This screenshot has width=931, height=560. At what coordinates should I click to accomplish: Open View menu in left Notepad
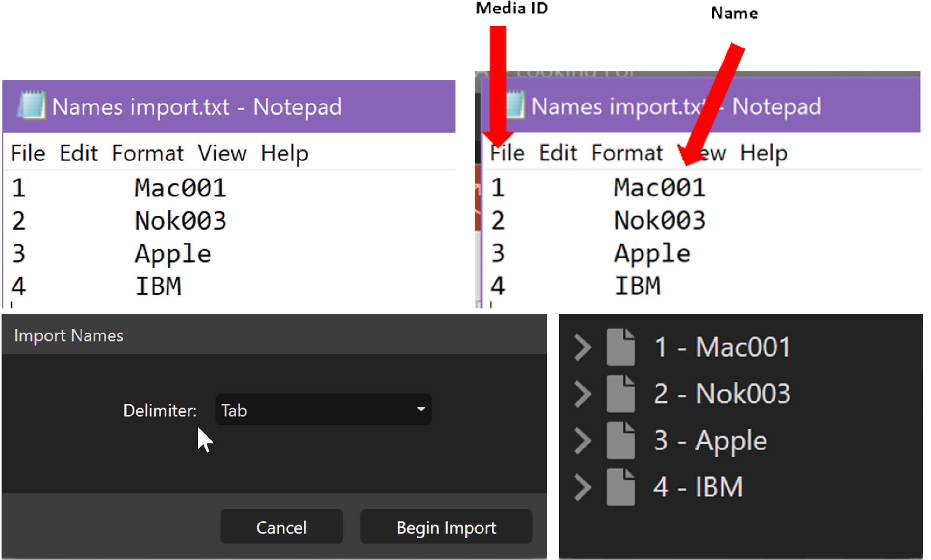tap(222, 153)
